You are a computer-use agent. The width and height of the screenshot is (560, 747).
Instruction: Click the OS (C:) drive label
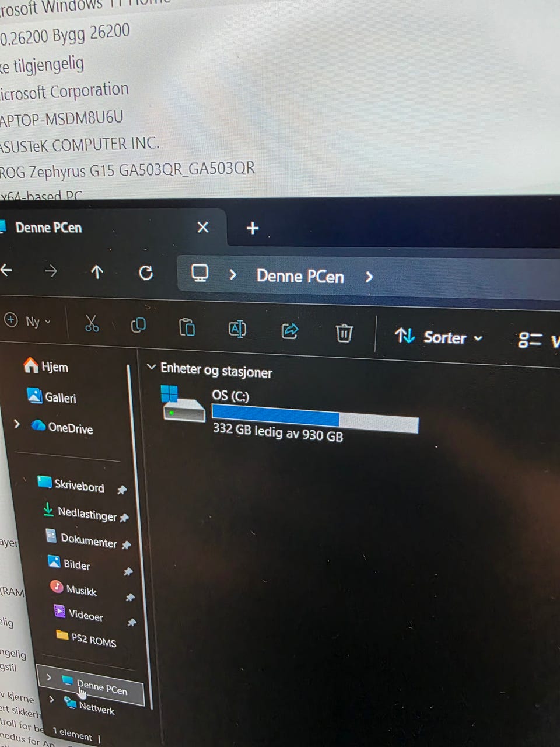click(230, 396)
